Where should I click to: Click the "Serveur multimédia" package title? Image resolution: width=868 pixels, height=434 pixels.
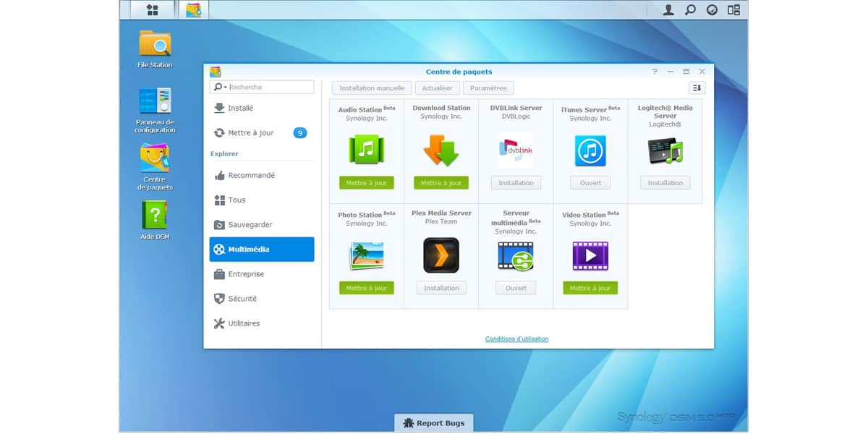(516, 218)
